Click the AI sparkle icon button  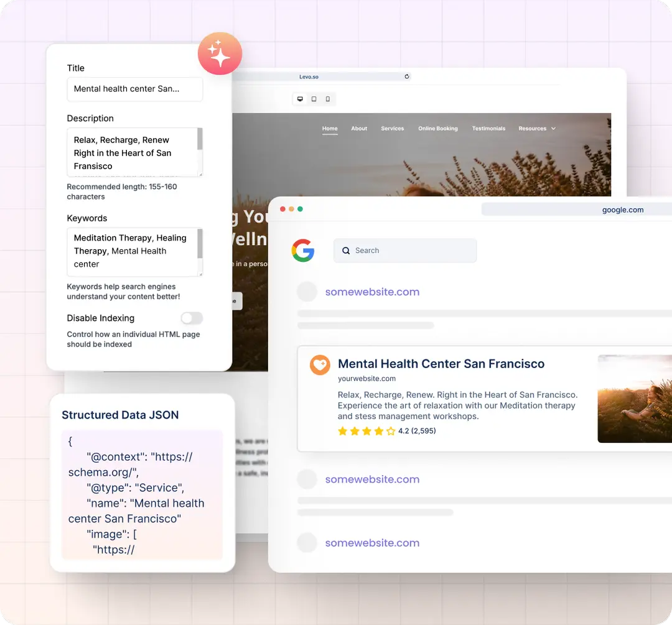click(x=220, y=53)
